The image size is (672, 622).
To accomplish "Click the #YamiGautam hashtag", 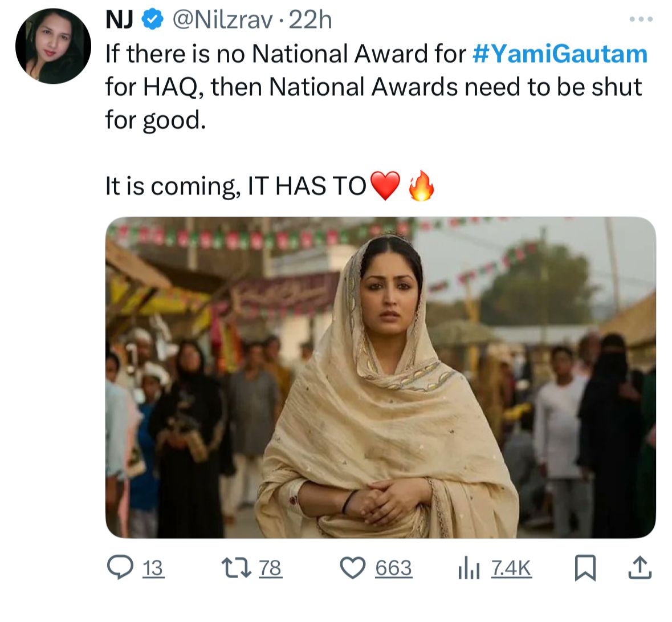I will pos(560,54).
